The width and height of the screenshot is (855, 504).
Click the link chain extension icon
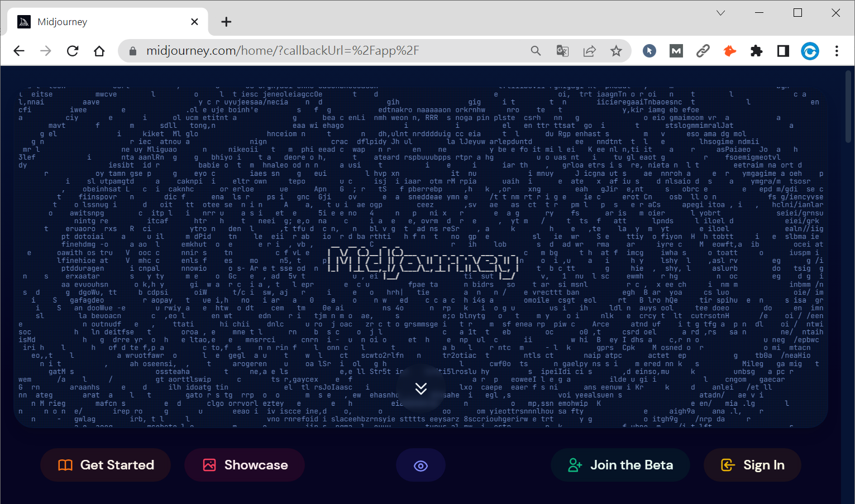click(x=703, y=51)
